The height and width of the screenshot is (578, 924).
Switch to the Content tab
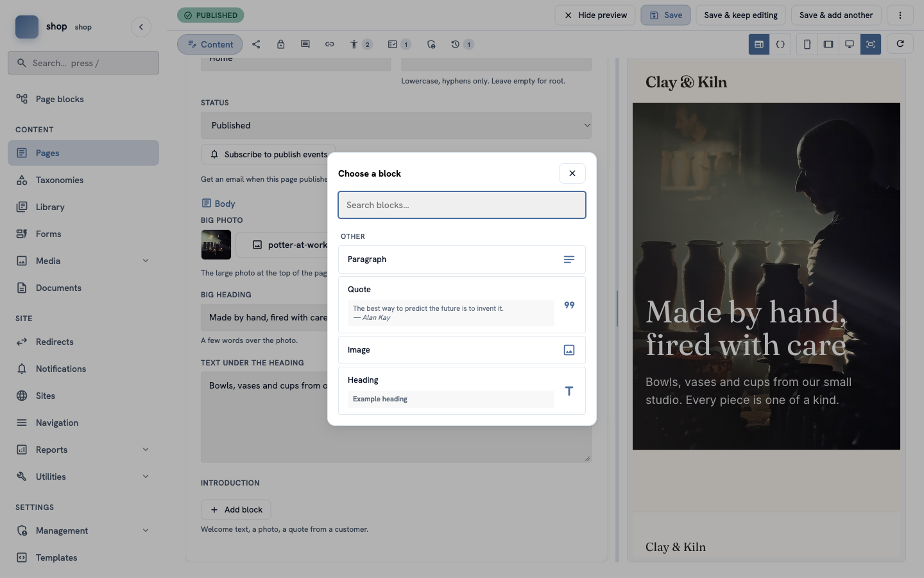tap(210, 44)
